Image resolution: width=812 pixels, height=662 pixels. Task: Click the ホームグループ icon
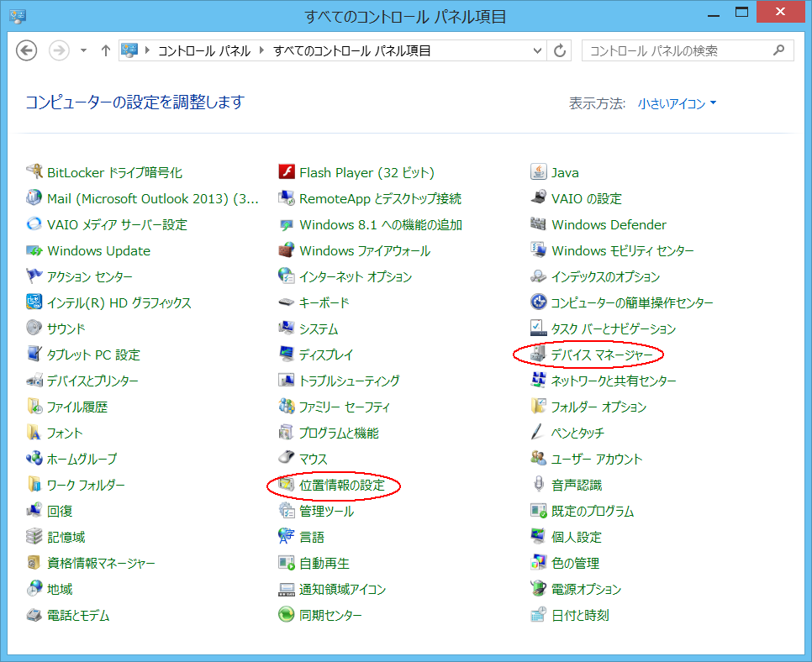34,459
